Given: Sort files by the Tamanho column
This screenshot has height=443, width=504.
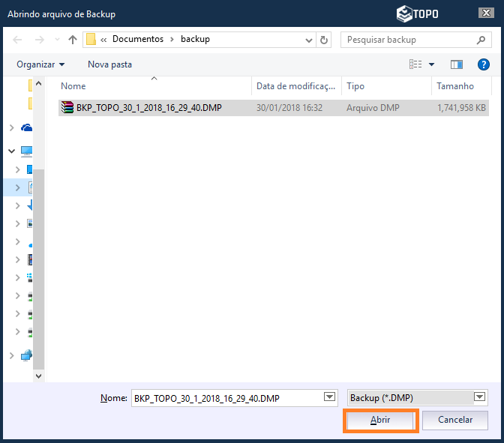Looking at the screenshot, I should coord(455,86).
